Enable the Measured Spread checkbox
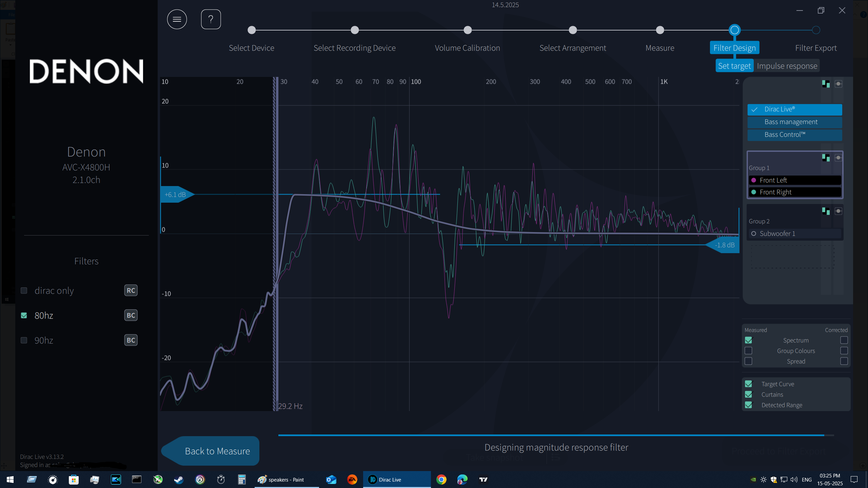The width and height of the screenshot is (868, 488). click(748, 361)
